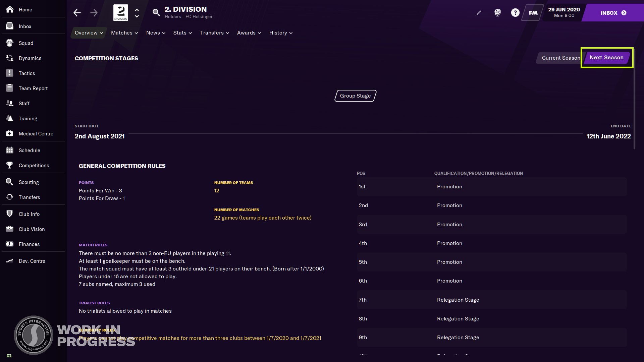Click the back navigation arrow

77,13
